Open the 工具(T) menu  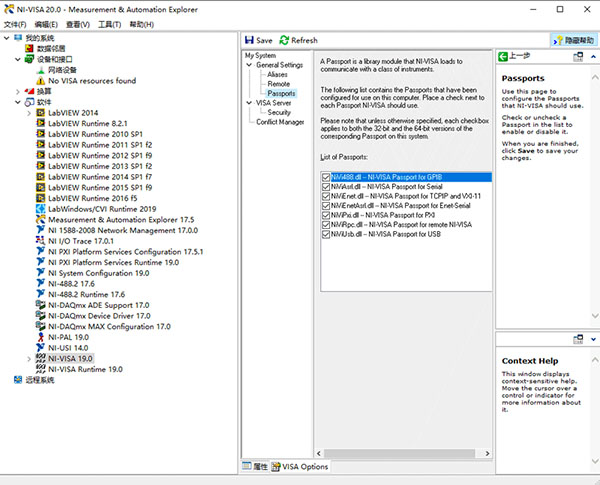pos(109,23)
